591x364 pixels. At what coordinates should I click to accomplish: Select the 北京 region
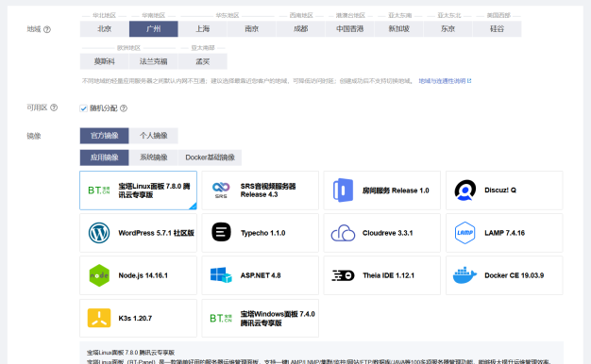coord(105,29)
